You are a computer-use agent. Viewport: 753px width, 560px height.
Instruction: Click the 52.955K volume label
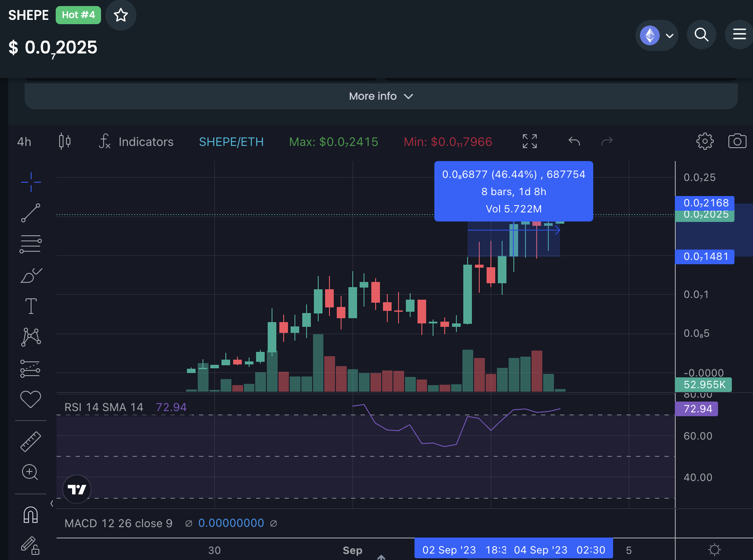pos(704,385)
